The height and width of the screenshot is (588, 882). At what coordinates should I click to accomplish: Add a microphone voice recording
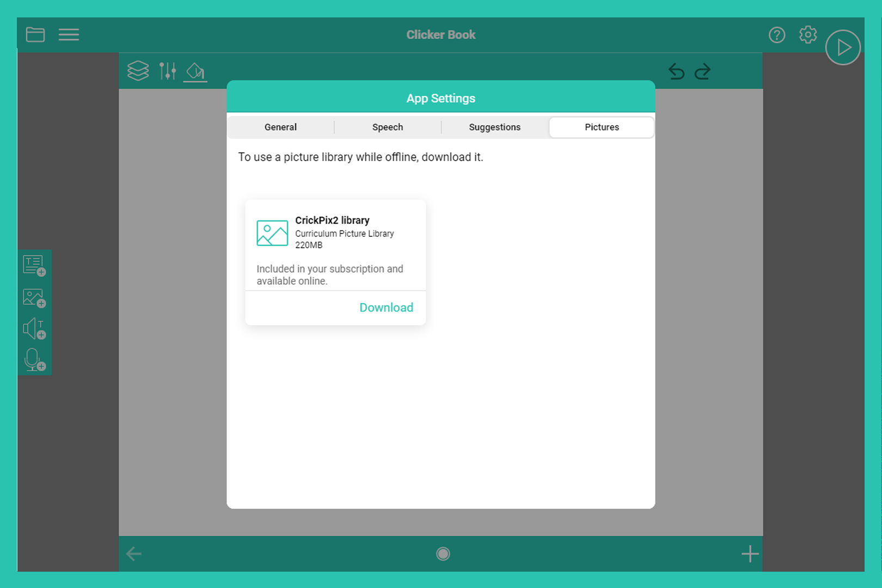click(x=34, y=360)
